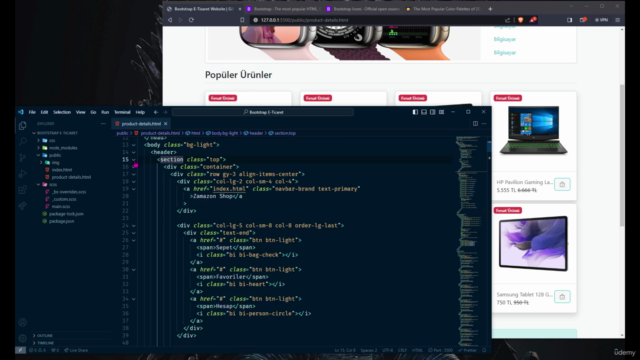Image resolution: width=640 pixels, height=360 pixels.
Task: Open Source Control view in VS Code
Action: pyautogui.click(x=22, y=158)
